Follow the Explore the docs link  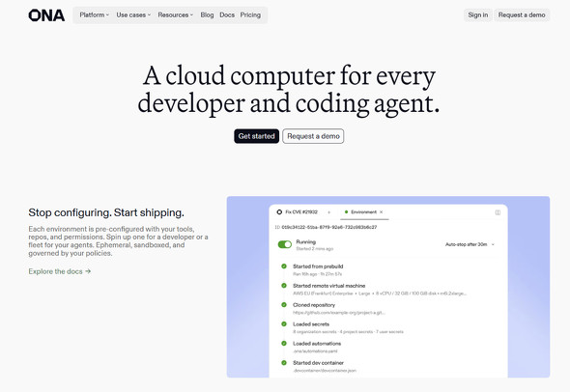60,271
